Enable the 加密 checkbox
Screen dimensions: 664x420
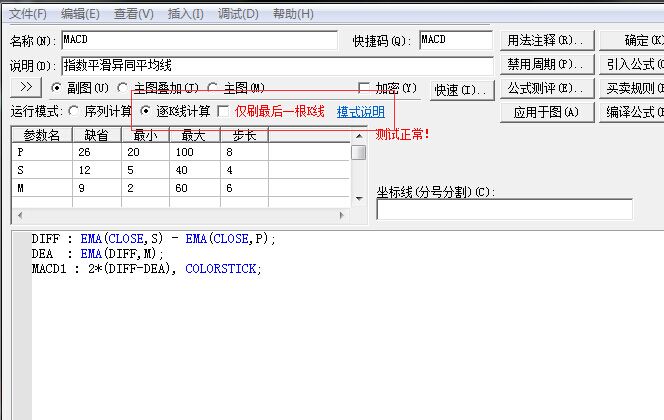[364, 88]
